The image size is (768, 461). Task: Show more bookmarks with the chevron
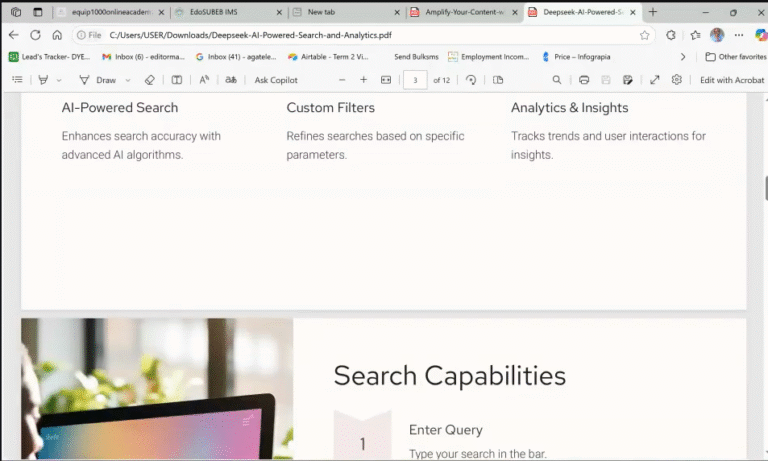tap(683, 57)
